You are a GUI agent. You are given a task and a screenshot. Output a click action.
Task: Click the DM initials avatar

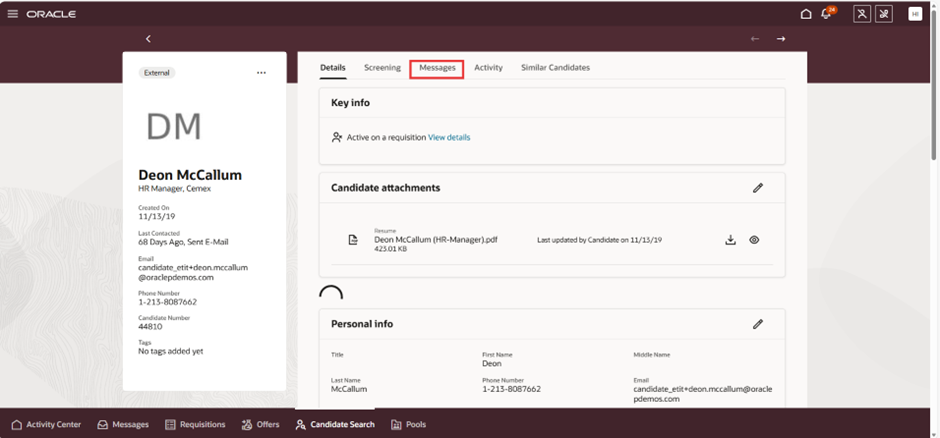pos(174,126)
